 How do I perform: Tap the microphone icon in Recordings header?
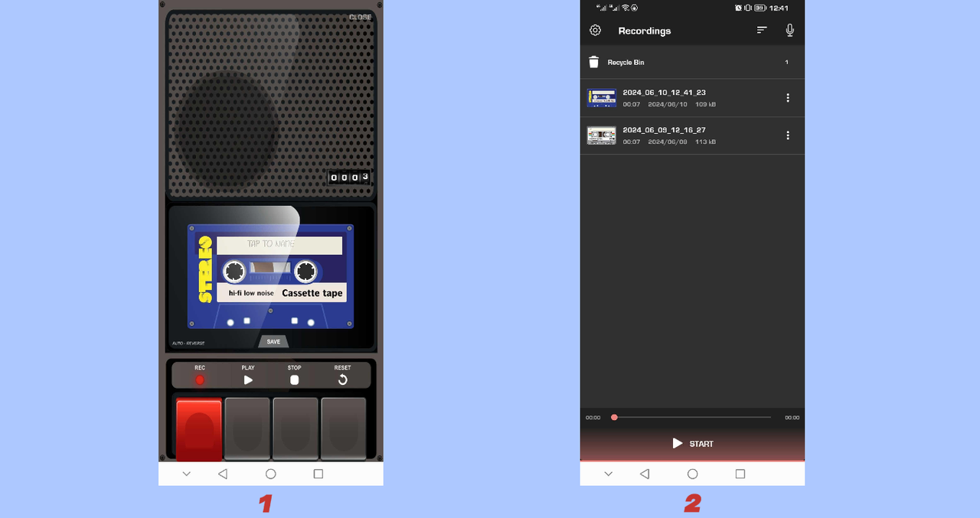pyautogui.click(x=789, y=31)
